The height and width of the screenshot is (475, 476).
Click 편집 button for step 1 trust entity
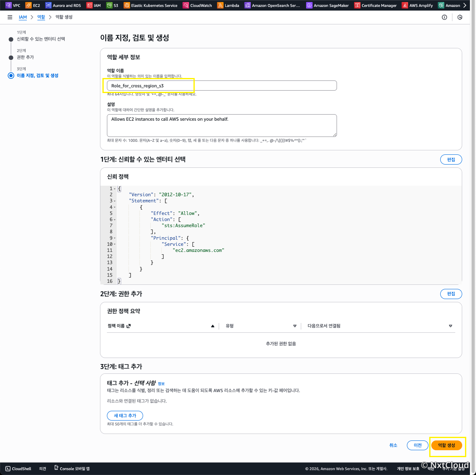(451, 160)
